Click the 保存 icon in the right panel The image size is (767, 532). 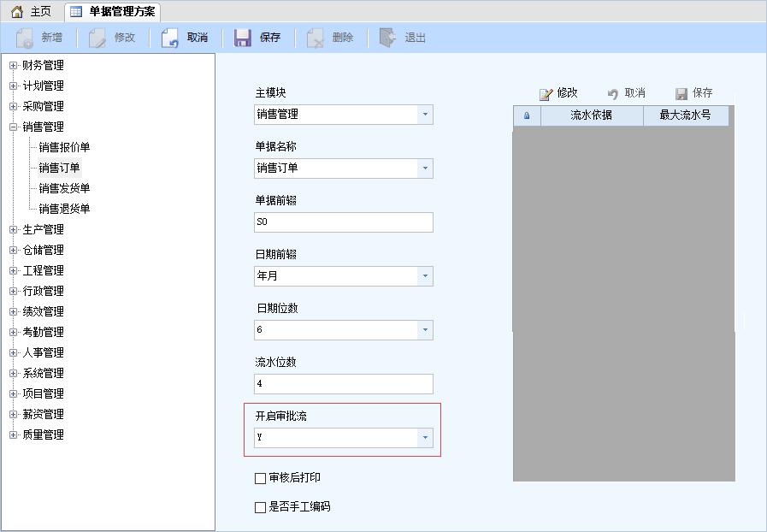coord(684,92)
